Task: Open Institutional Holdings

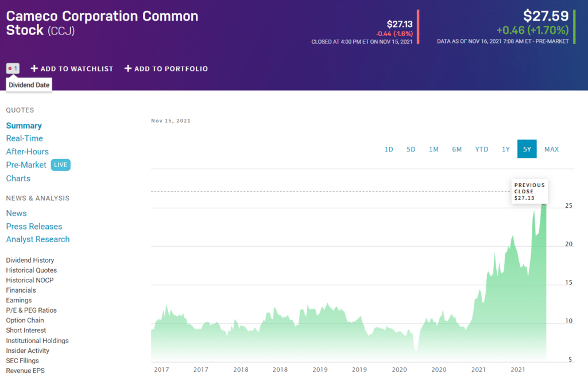Action: tap(37, 341)
